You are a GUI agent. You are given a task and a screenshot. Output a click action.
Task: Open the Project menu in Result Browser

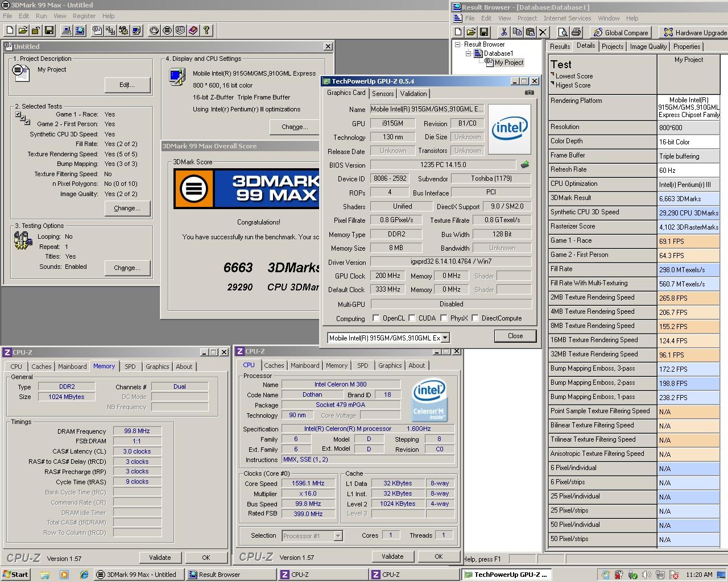pyautogui.click(x=527, y=18)
